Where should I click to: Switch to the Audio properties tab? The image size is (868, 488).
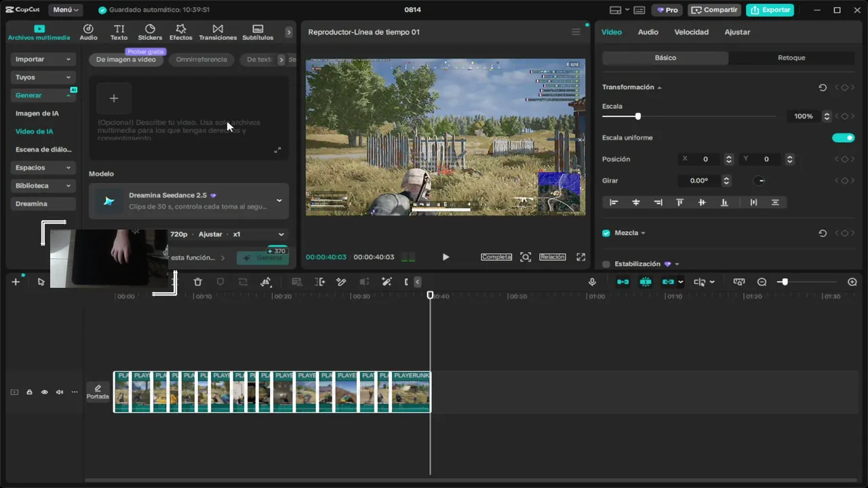pos(648,32)
